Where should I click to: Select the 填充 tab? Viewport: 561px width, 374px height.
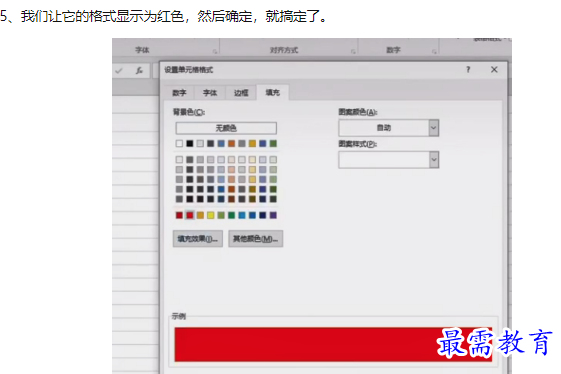[x=273, y=93]
